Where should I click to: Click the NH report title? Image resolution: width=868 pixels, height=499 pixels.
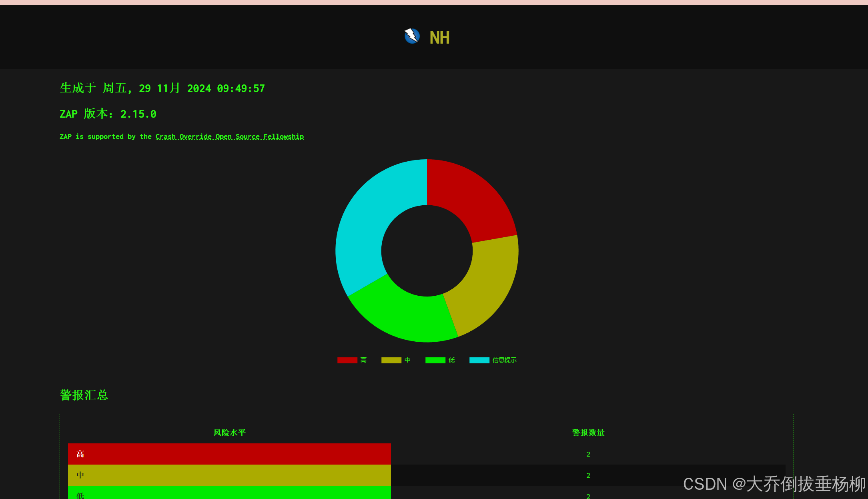pos(439,38)
